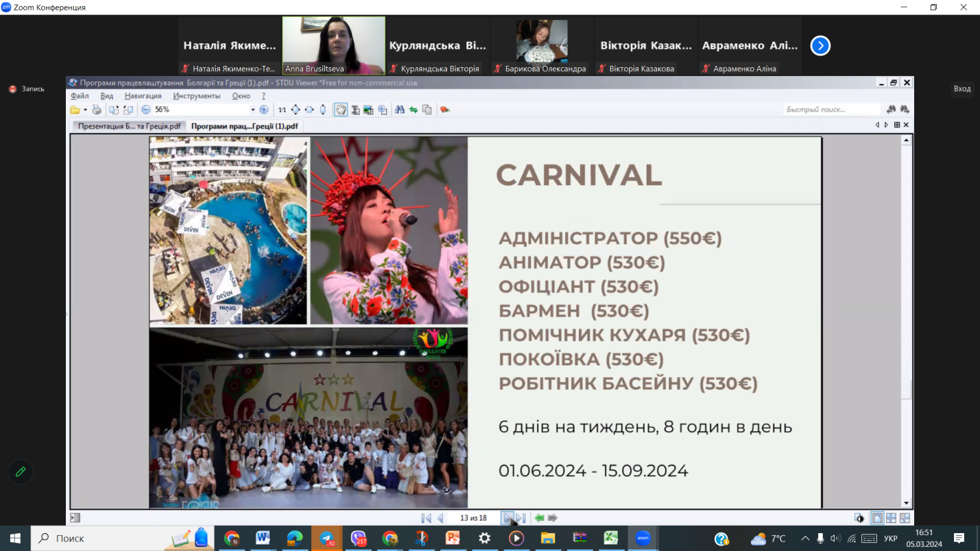Show more Zoom participants with the arrow
Screen dimensions: 980x551
(x=820, y=45)
